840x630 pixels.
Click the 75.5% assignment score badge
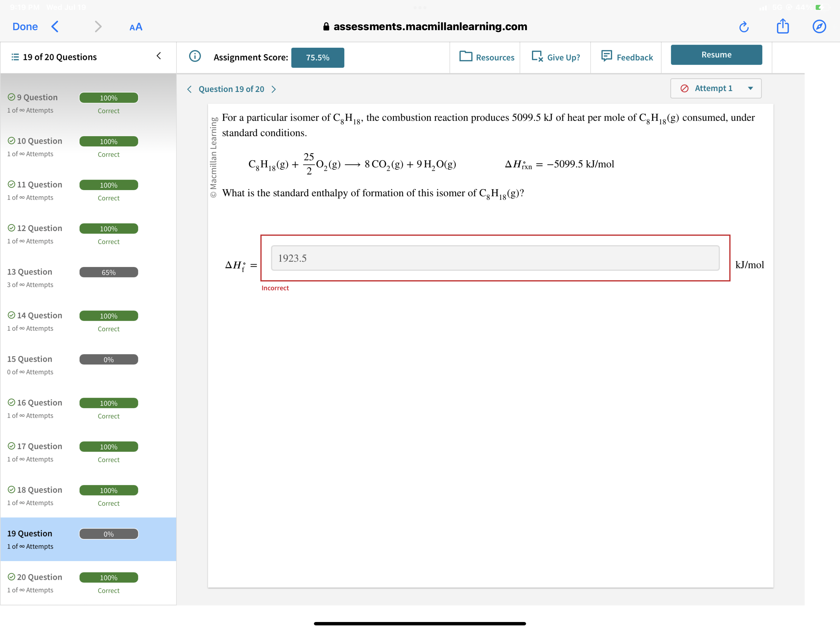point(318,58)
